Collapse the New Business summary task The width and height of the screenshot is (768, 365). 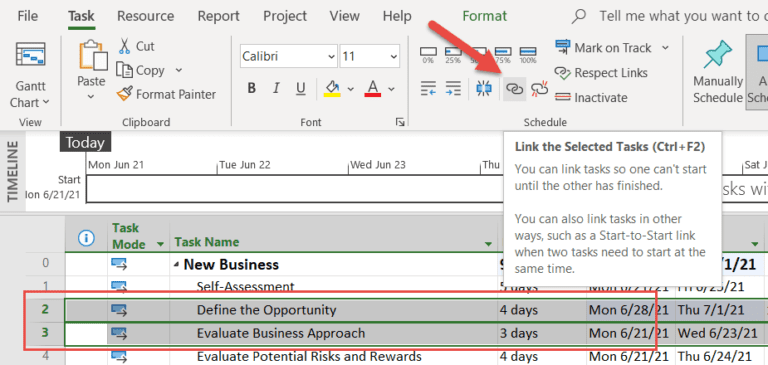[176, 266]
